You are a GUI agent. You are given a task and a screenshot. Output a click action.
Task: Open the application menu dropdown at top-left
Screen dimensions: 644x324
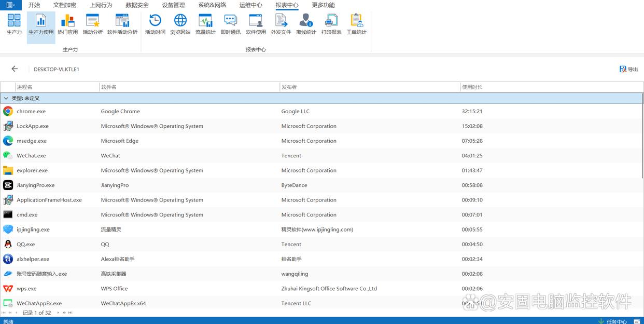(x=10, y=5)
